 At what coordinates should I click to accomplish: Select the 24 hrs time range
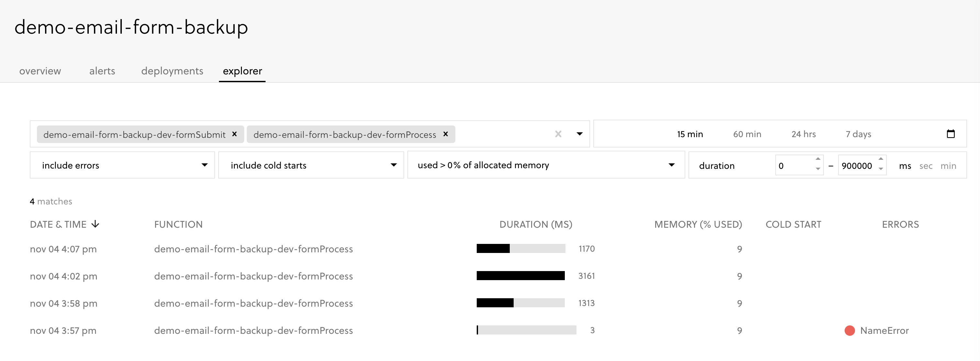click(x=803, y=134)
